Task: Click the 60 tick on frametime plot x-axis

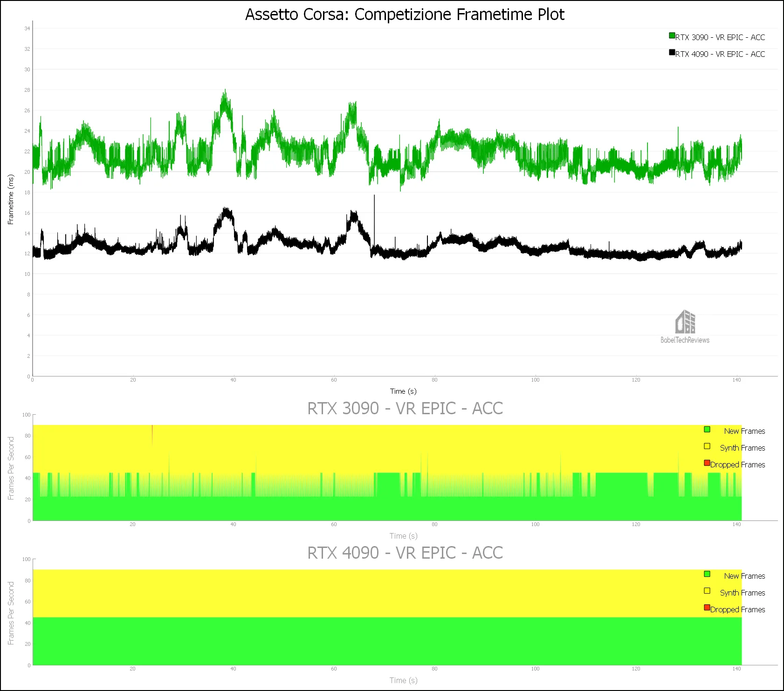Action: (x=334, y=380)
